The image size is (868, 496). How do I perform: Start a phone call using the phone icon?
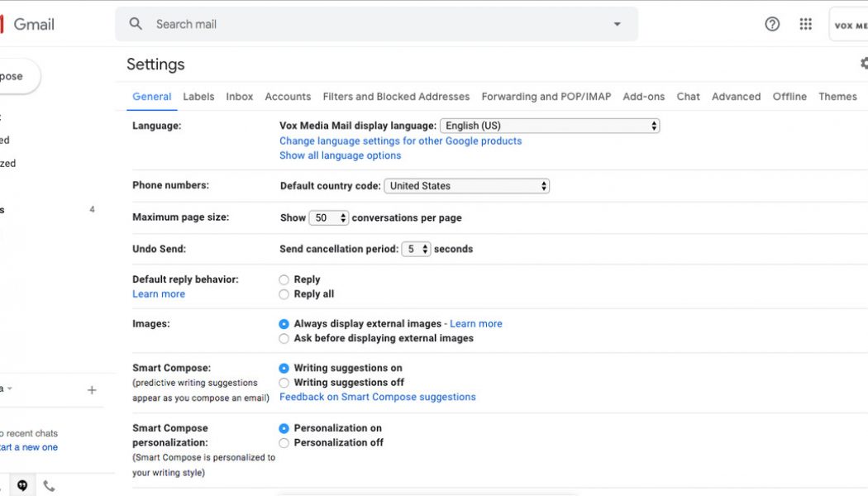[x=49, y=486]
